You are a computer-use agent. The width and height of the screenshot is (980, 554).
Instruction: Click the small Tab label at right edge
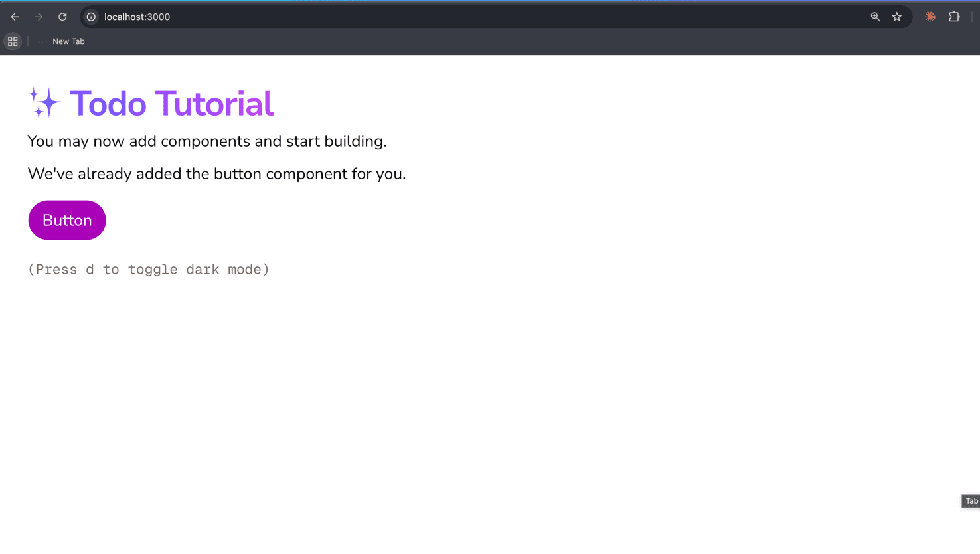click(x=971, y=501)
